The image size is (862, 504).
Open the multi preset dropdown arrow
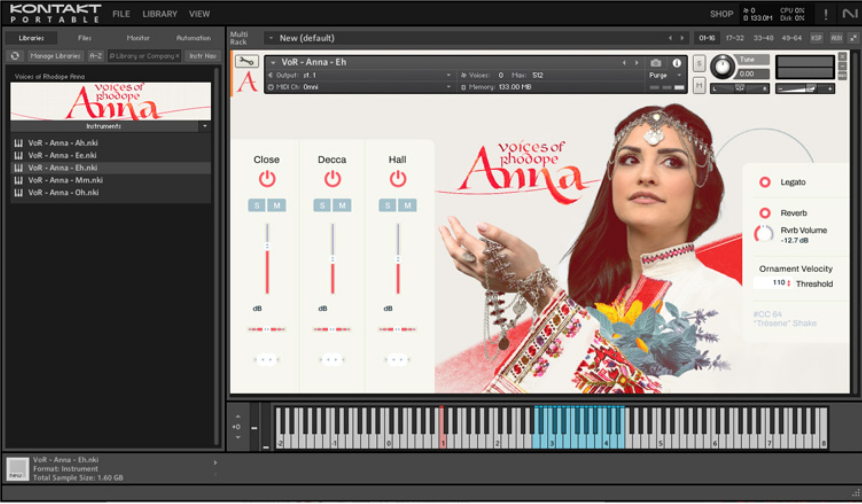pyautogui.click(x=271, y=38)
